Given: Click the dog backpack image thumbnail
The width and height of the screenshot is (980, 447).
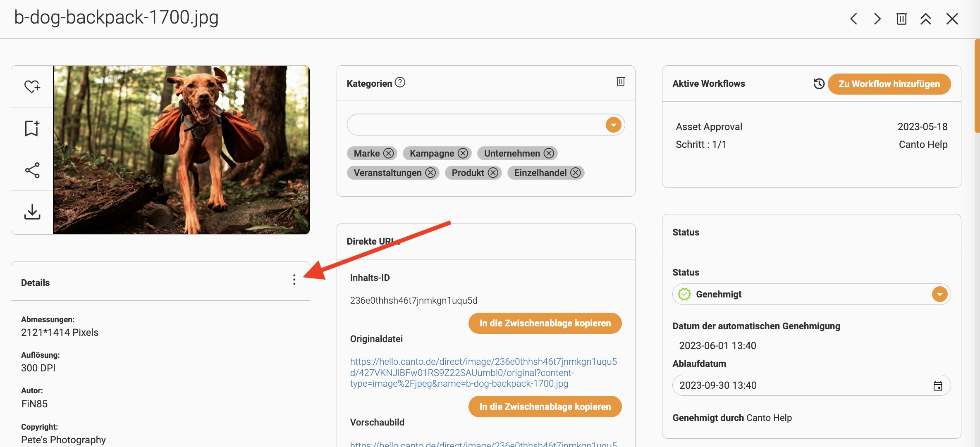Looking at the screenshot, I should [181, 150].
